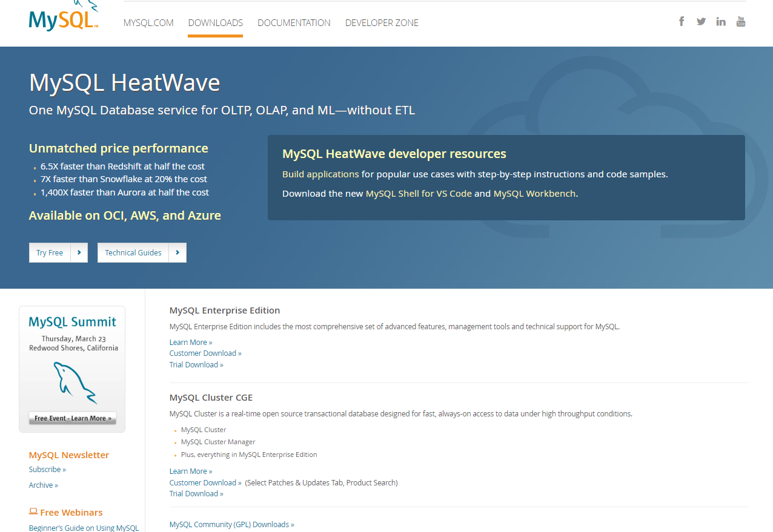Click the MySQL Enterprise Edition heading
The image size is (773, 532).
[x=225, y=310]
